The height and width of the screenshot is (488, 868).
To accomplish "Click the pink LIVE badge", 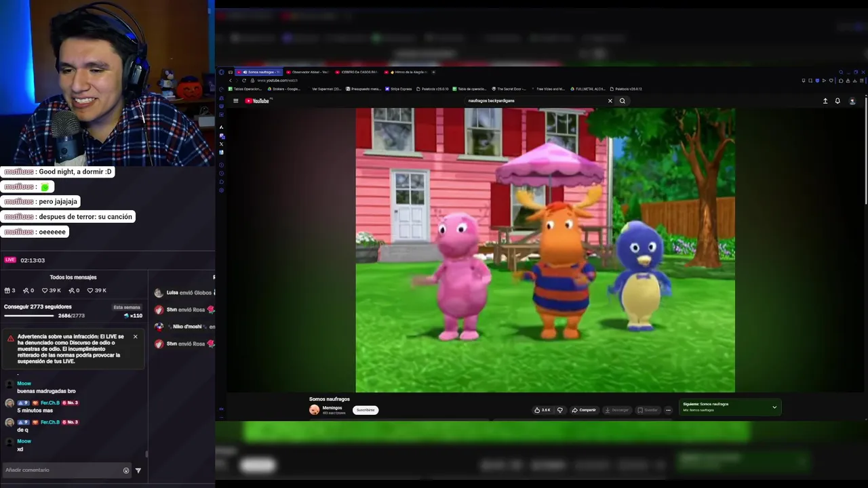I will pos(10,260).
